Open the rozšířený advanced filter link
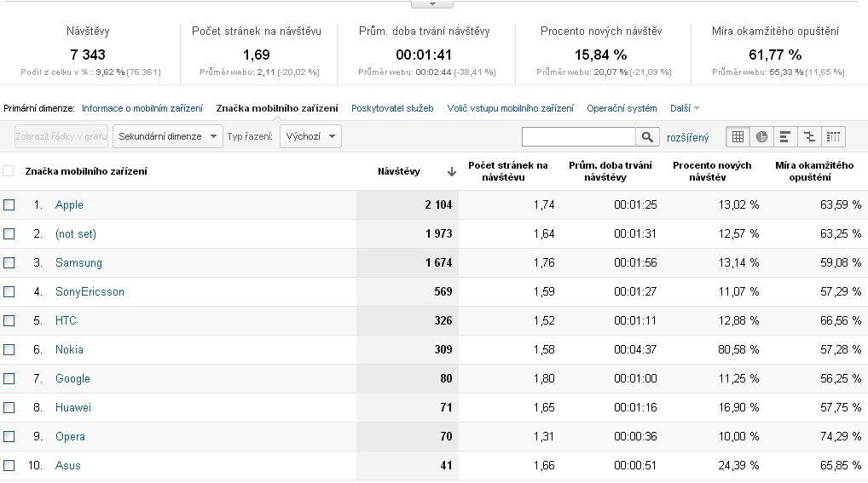This screenshot has width=868, height=483. (687, 137)
